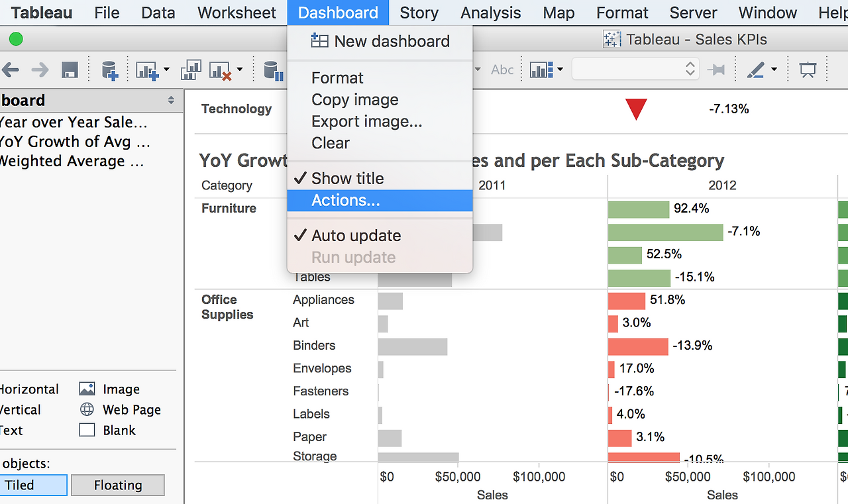Create a new worksheet using the toolbar icon
The height and width of the screenshot is (504, 848).
(147, 70)
